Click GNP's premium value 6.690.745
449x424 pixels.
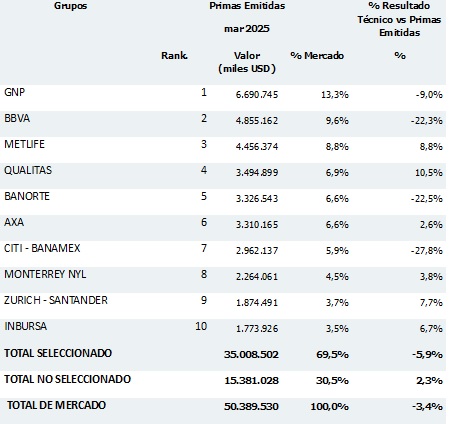click(257, 95)
